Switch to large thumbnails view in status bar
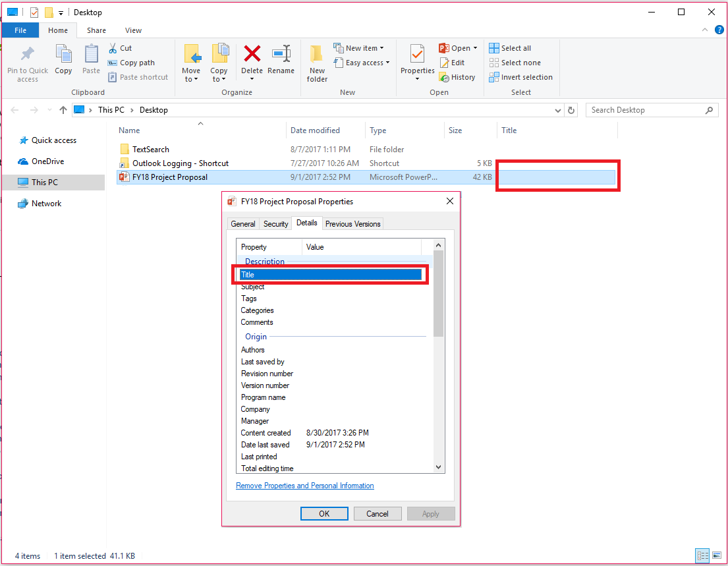The height and width of the screenshot is (566, 728). click(717, 555)
